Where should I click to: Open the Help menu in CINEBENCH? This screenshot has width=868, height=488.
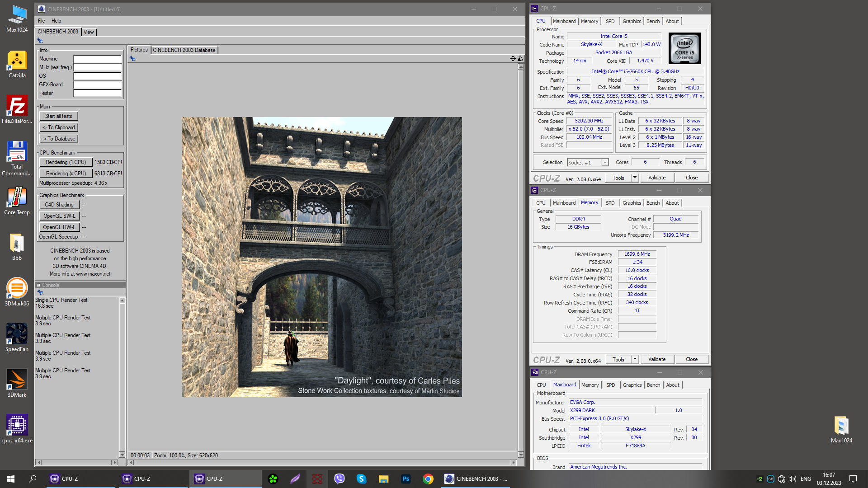click(56, 21)
